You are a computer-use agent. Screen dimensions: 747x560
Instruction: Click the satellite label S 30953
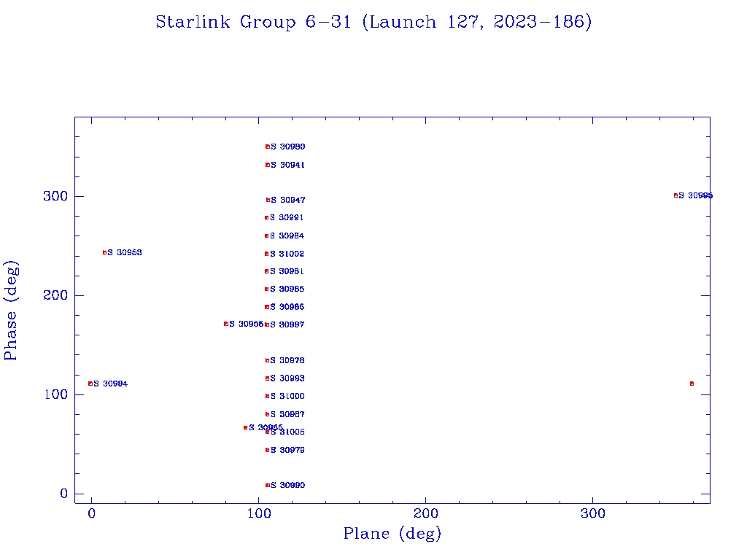click(x=124, y=252)
